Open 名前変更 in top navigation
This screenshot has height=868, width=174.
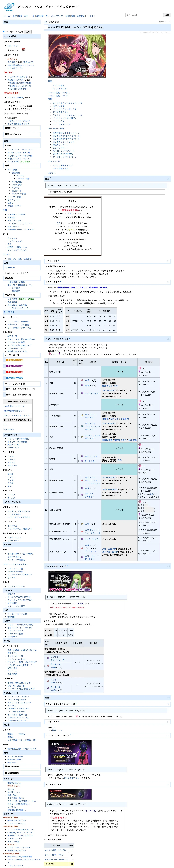coord(80,16)
